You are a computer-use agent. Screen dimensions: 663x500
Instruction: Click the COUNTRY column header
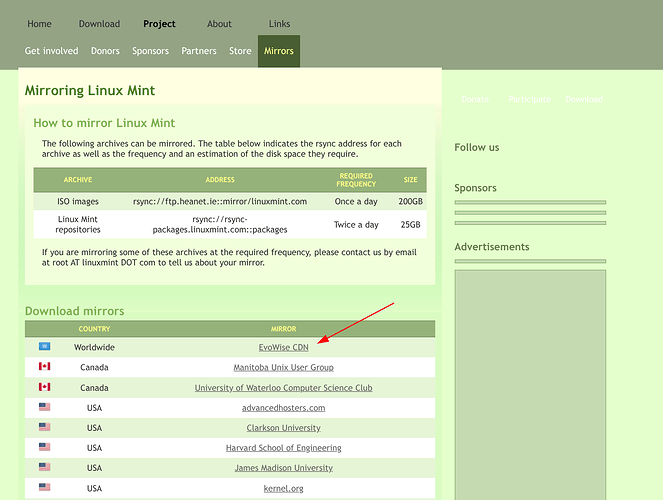click(94, 329)
